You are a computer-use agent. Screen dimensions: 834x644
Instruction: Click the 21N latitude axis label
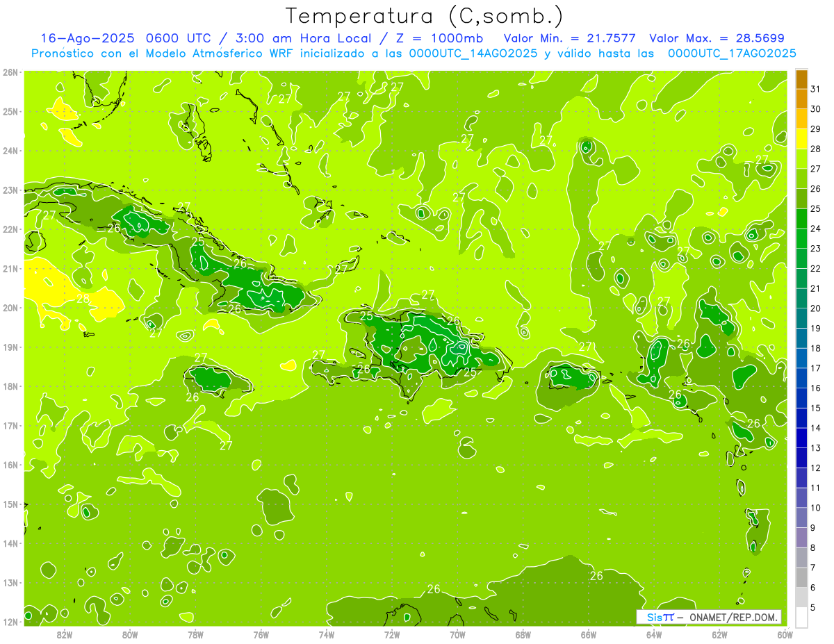point(10,268)
